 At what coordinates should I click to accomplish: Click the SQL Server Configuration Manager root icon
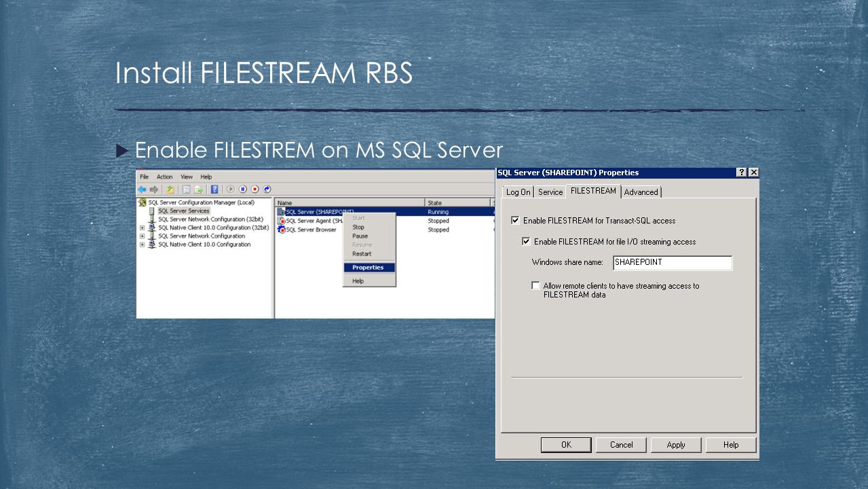click(x=143, y=202)
